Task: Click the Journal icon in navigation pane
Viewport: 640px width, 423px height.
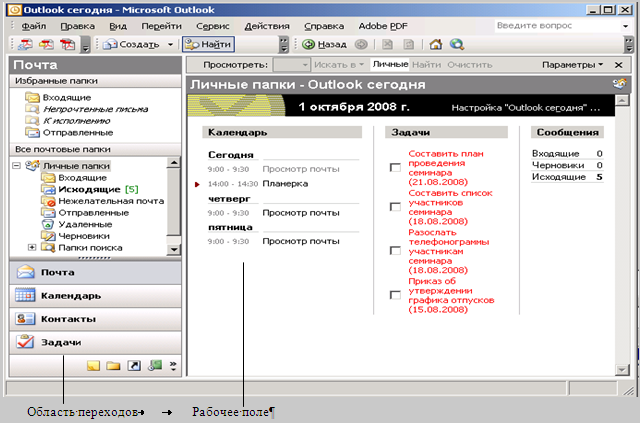Action: click(x=155, y=365)
